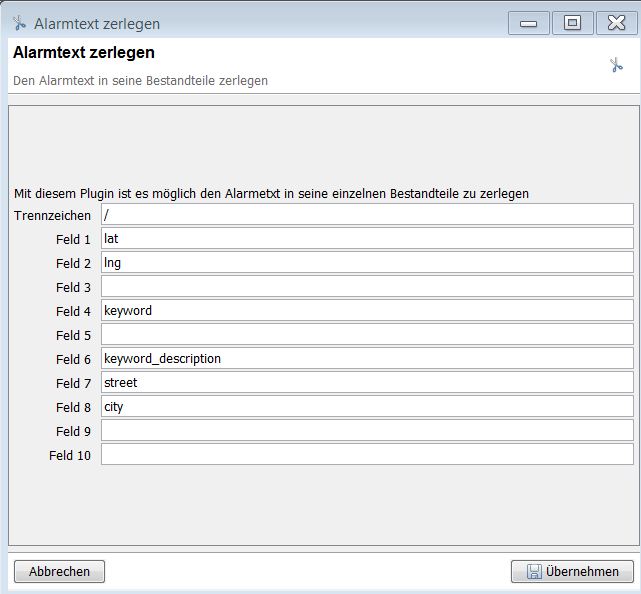The width and height of the screenshot is (641, 594).
Task: Click the empty Feld 9 input
Action: tap(367, 430)
